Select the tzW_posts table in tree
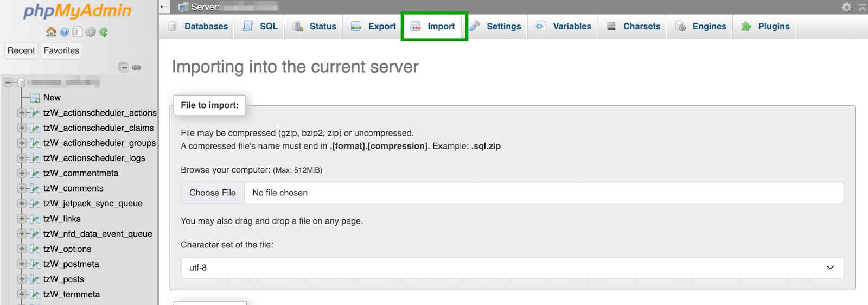868x305 pixels. point(63,279)
